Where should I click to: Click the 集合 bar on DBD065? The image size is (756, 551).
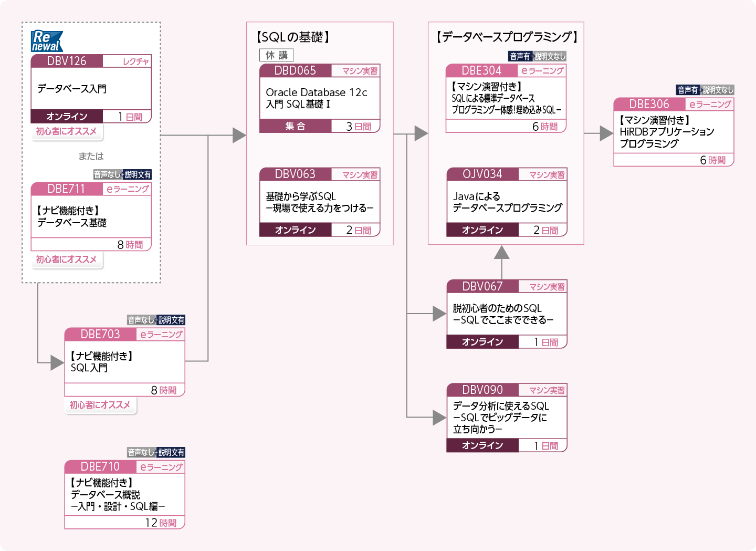tap(296, 126)
